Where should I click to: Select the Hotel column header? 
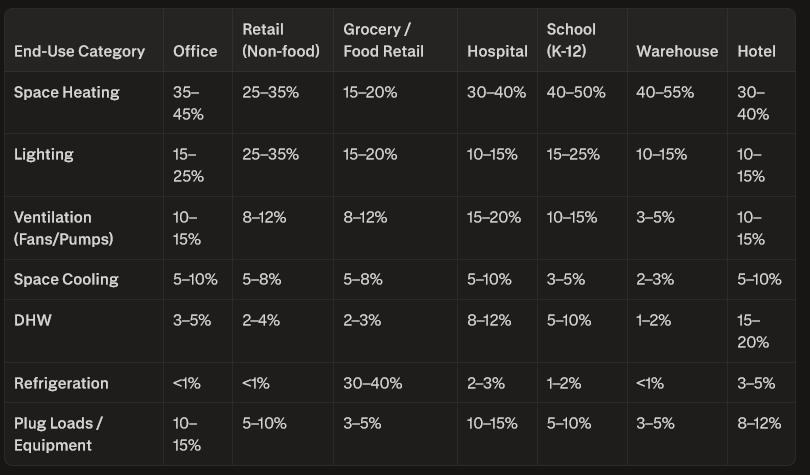(756, 51)
